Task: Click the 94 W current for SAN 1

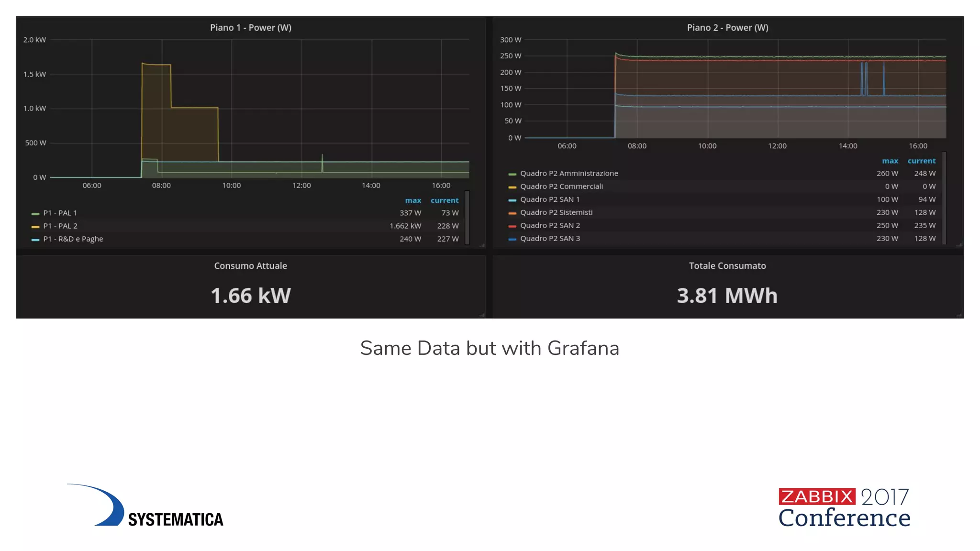Action: pyautogui.click(x=927, y=199)
